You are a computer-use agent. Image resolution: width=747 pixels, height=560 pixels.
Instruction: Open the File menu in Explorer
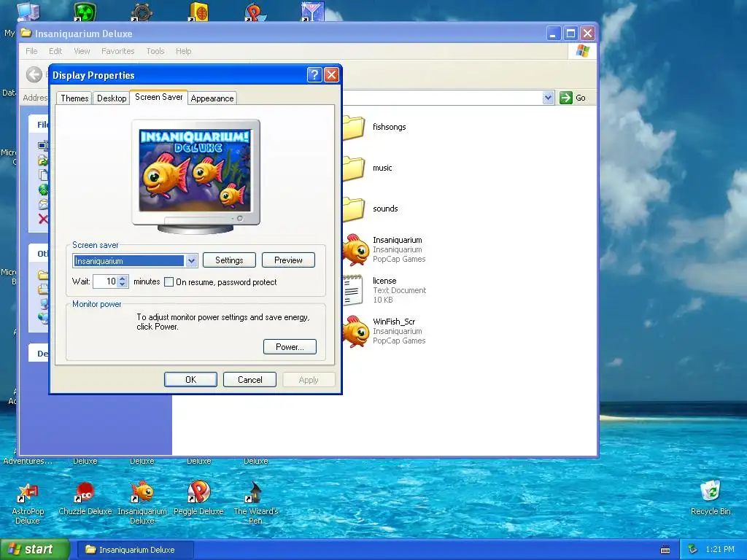pyautogui.click(x=31, y=51)
